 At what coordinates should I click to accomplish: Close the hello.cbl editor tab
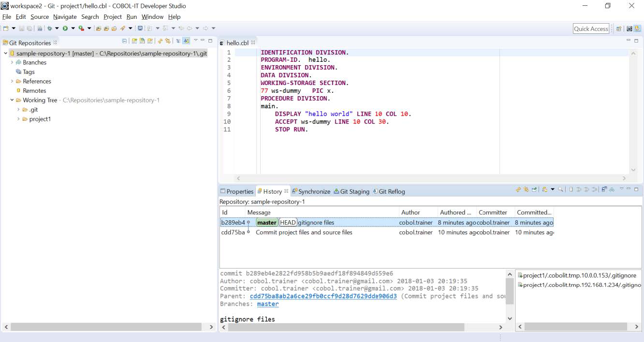click(x=253, y=43)
